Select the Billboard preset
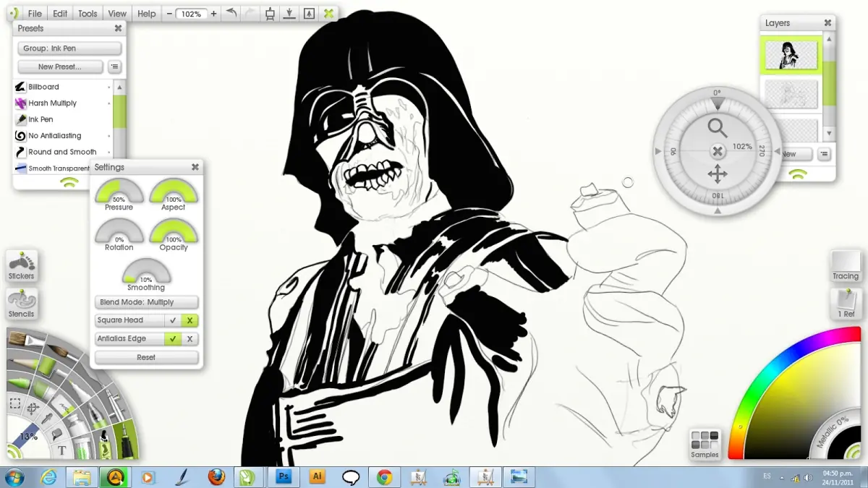 (64, 87)
